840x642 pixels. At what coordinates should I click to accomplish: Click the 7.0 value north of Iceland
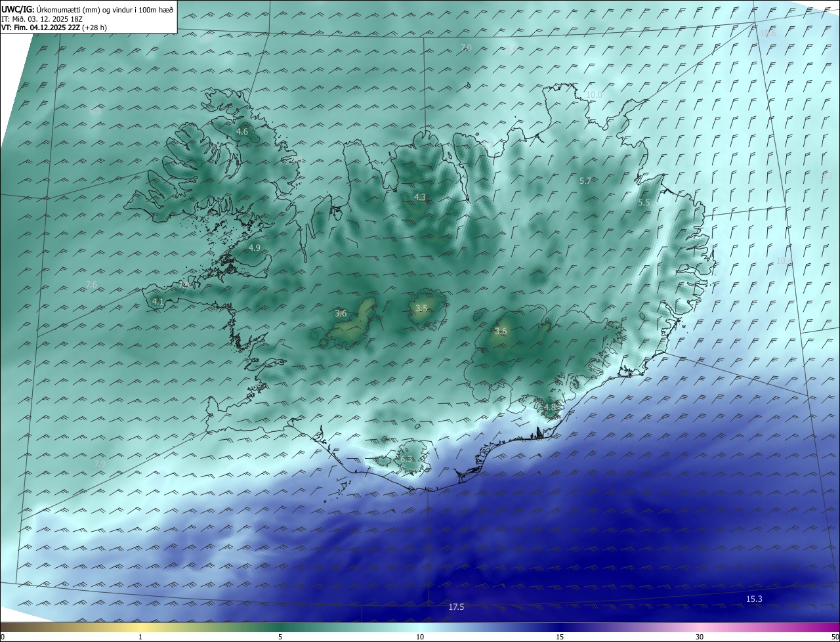click(466, 48)
